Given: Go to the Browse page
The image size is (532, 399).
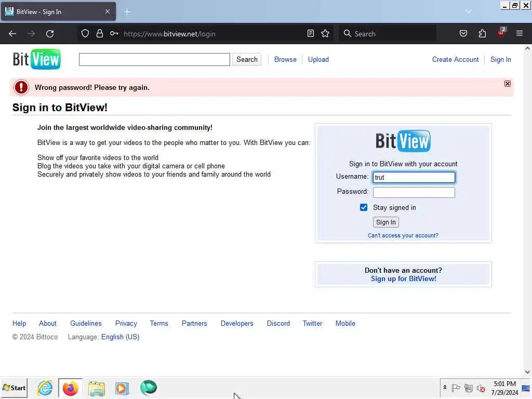Looking at the screenshot, I should 285,59.
